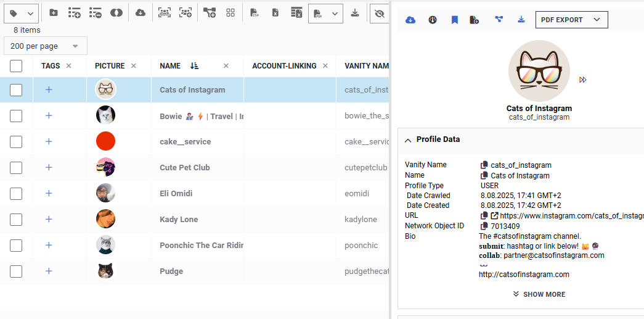Open the 200 per page dropdown

(x=46, y=46)
